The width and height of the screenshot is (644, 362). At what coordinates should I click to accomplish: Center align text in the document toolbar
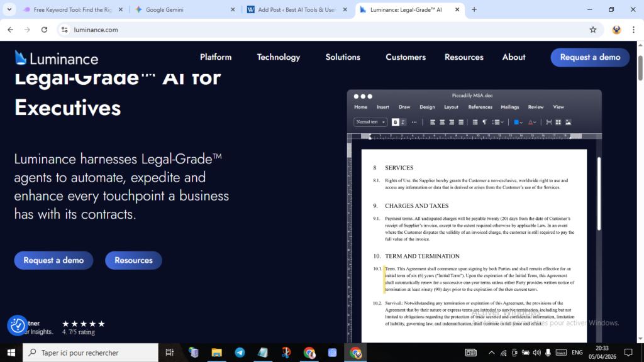point(442,122)
